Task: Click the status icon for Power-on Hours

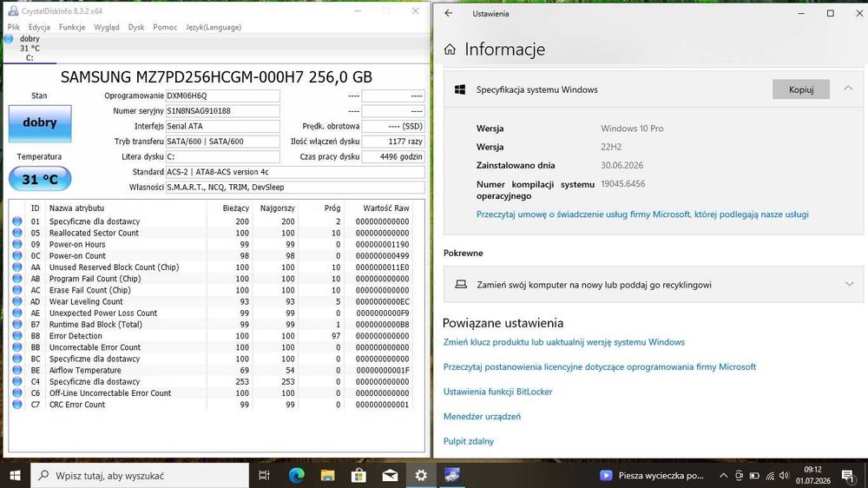Action: tap(17, 244)
